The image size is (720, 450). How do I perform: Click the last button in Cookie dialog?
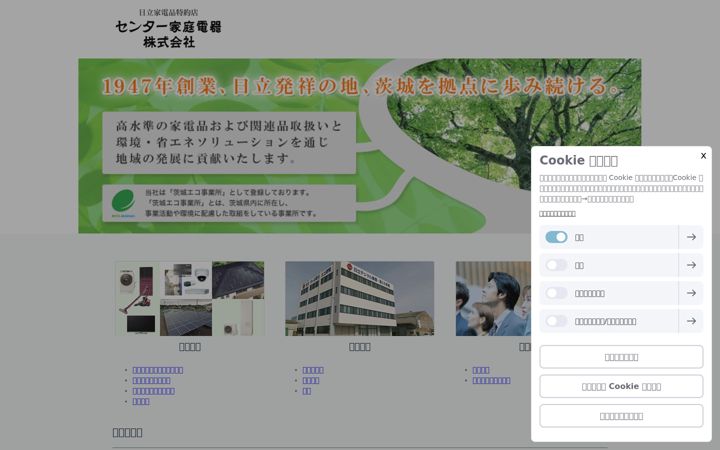pos(621,416)
